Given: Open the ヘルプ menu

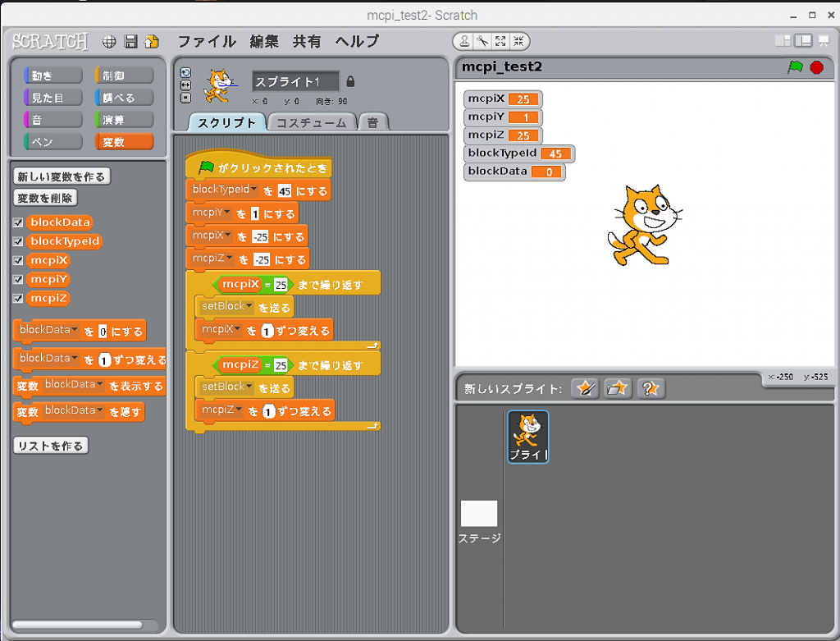Looking at the screenshot, I should [358, 41].
